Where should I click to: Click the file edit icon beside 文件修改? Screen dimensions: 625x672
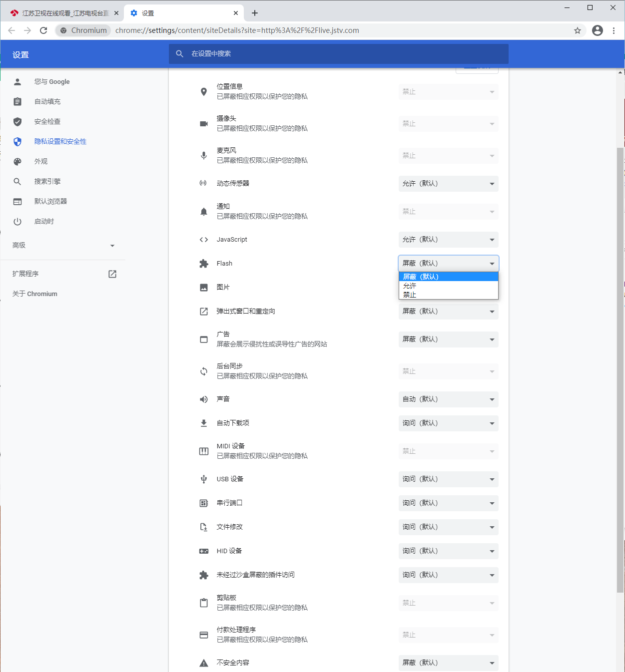[204, 527]
